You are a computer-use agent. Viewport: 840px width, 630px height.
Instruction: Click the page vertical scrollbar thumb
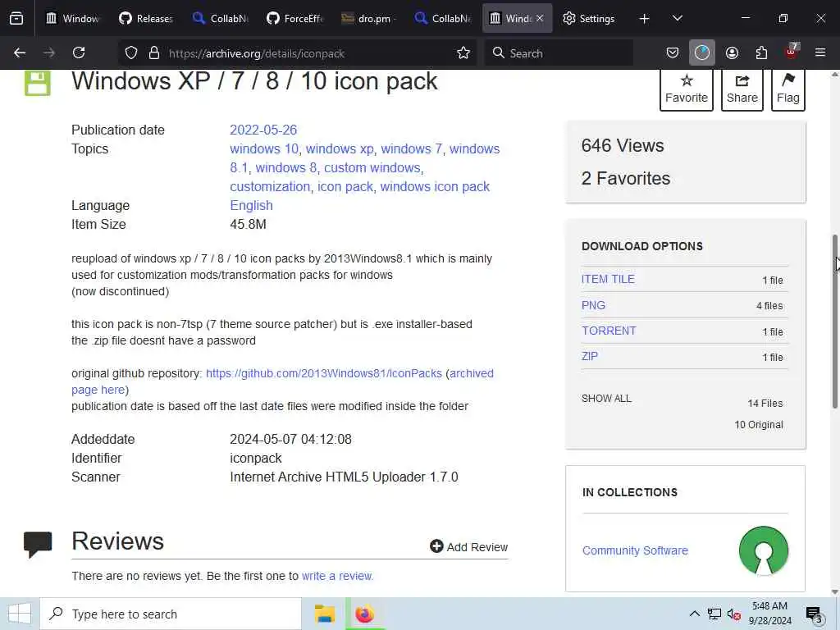click(834, 322)
